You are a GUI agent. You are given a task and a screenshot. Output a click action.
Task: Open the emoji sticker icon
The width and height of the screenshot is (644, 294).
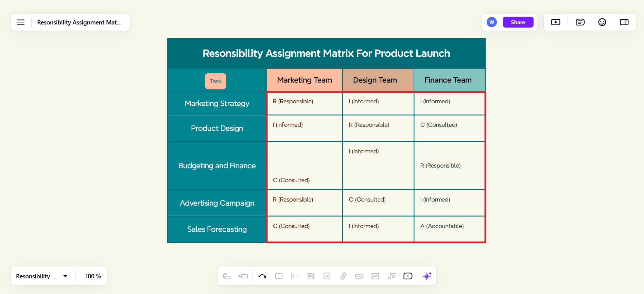(602, 22)
